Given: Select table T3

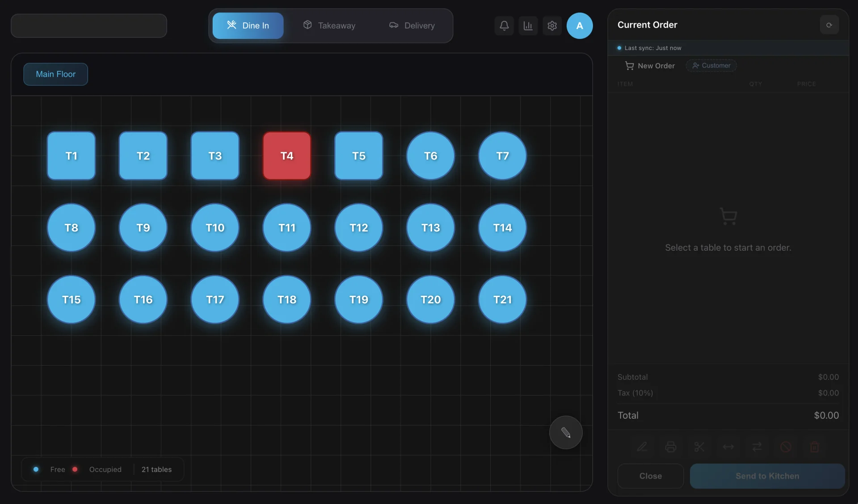Looking at the screenshot, I should [215, 155].
